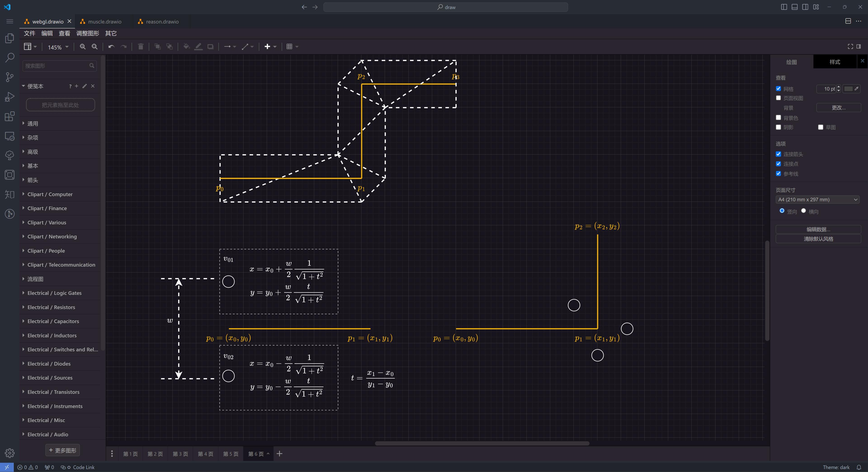This screenshot has width=868, height=472.
Task: Click the 编辑数据... button
Action: click(818, 229)
